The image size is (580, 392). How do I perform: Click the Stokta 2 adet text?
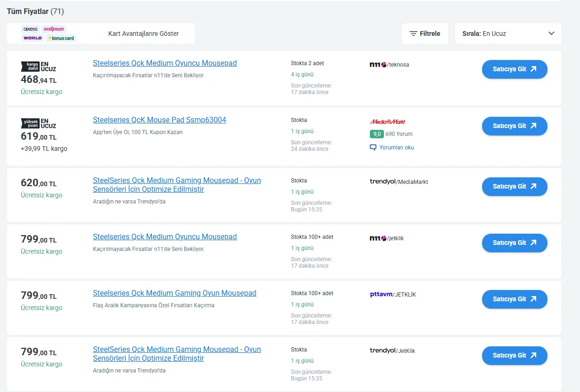[307, 63]
